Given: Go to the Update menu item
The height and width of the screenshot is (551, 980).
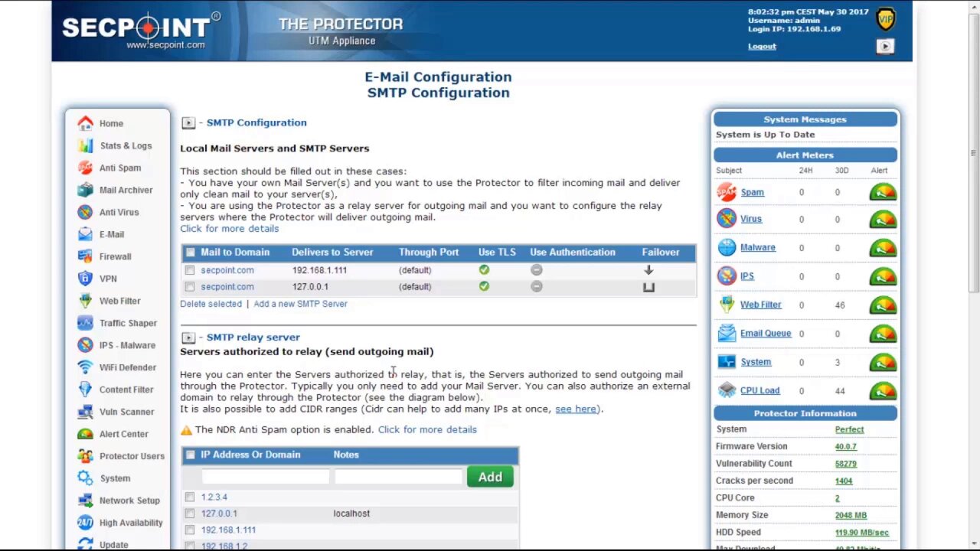Looking at the screenshot, I should (x=113, y=544).
